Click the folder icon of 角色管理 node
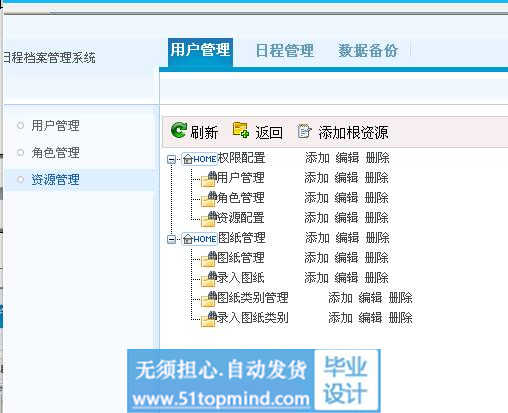Image resolution: width=508 pixels, height=413 pixels. [x=209, y=199]
